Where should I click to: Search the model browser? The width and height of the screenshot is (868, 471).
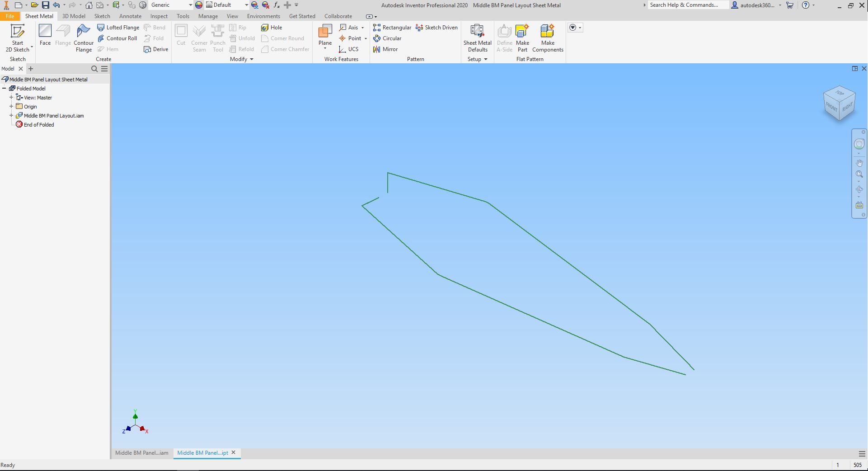click(94, 69)
